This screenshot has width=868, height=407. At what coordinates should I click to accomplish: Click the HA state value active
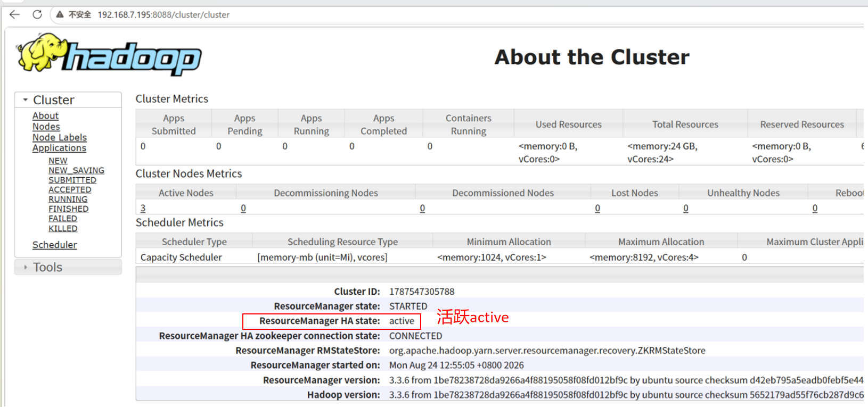(x=402, y=321)
